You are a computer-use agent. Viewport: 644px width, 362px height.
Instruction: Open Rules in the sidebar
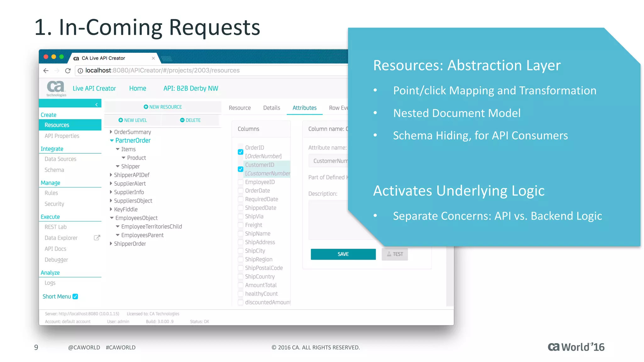tap(51, 193)
